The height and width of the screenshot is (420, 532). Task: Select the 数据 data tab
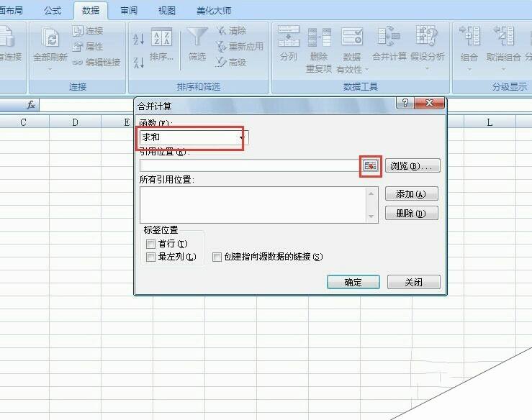91,11
